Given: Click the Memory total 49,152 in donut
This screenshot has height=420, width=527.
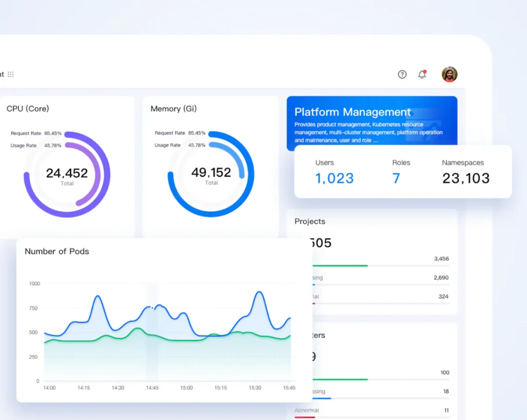Looking at the screenshot, I should pyautogui.click(x=211, y=173).
